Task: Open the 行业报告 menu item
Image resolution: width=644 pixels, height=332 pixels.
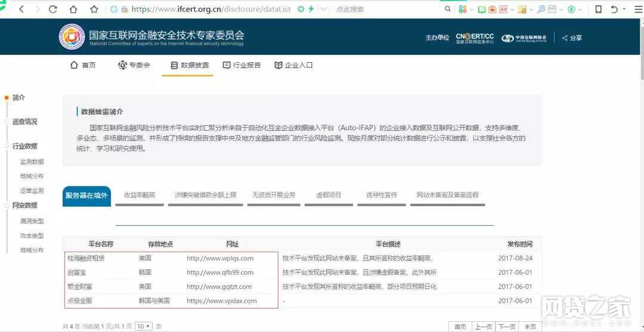Action: click(241, 65)
